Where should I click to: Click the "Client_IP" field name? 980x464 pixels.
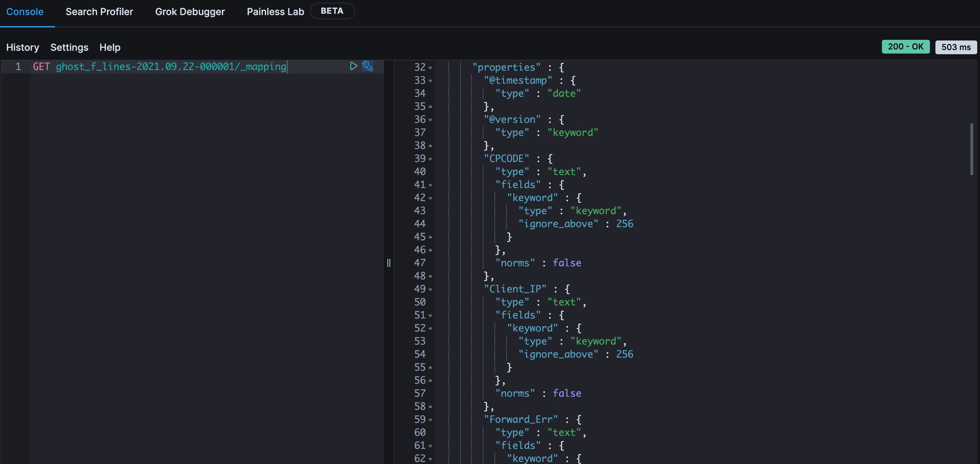click(x=515, y=289)
